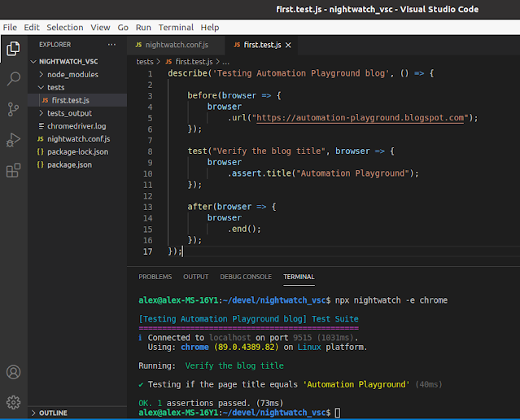
Task: Close the first.test.js tab
Action: tap(289, 45)
